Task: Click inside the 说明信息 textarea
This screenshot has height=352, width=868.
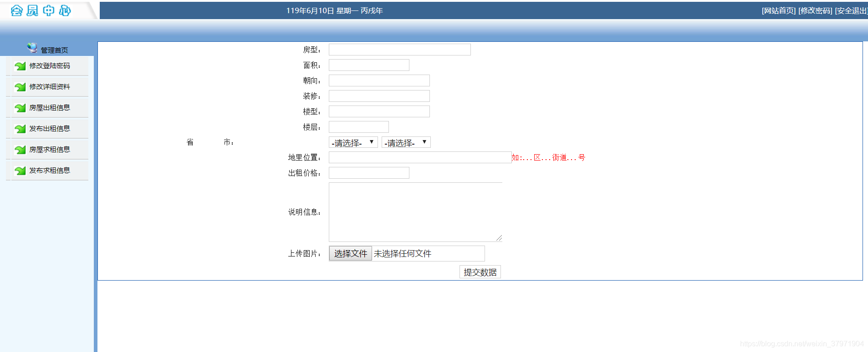Action: [415, 212]
